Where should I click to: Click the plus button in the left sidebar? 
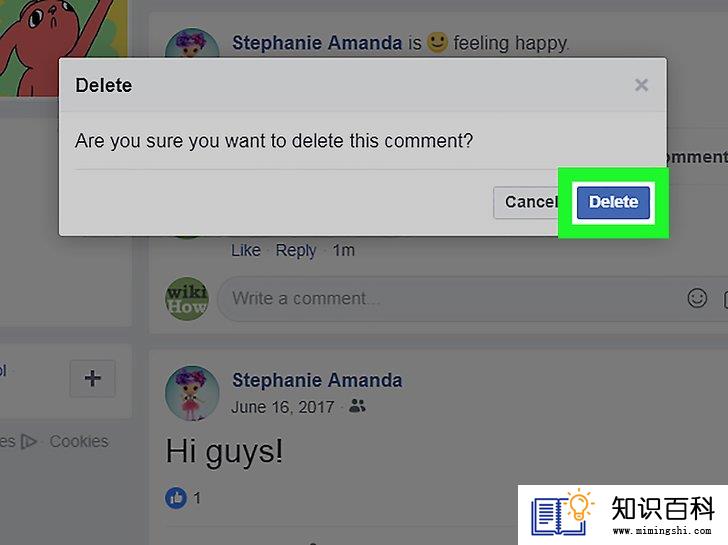click(92, 378)
